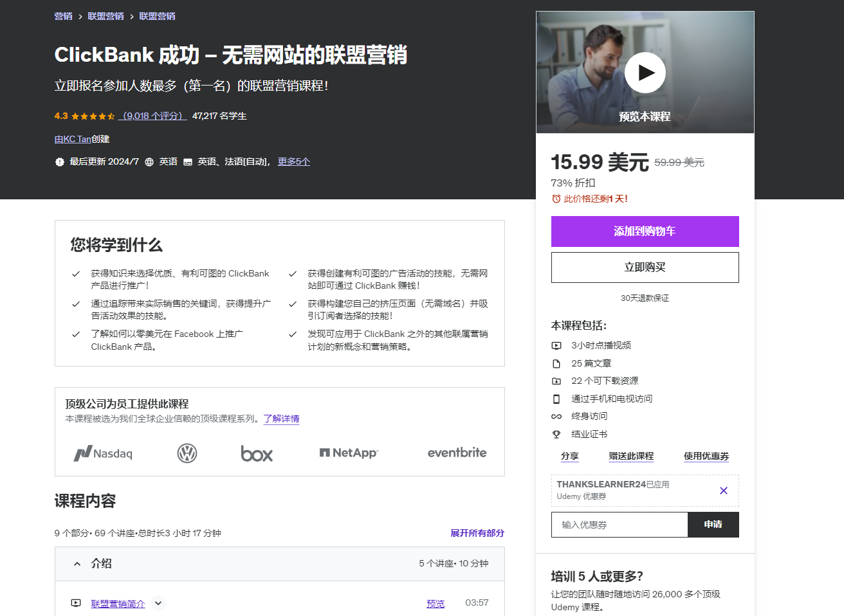The image size is (844, 616).
Task: Click the 30天退款保证 text
Action: click(x=645, y=298)
